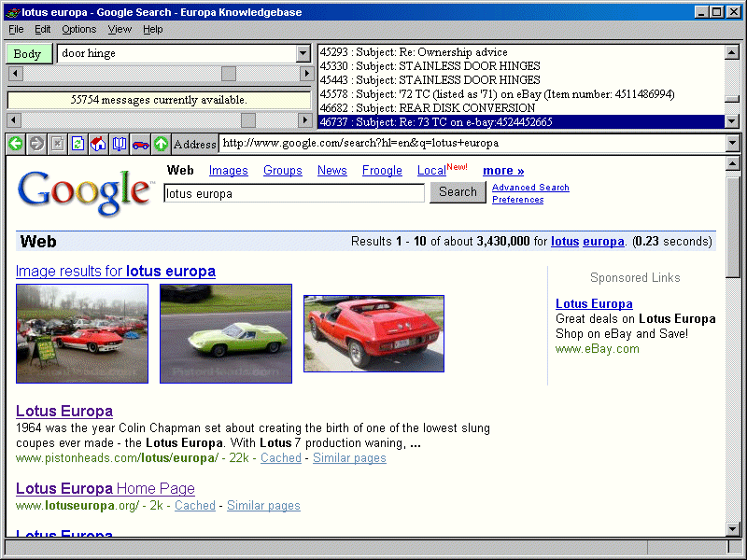This screenshot has width=747, height=560.
Task: Click the Google Search button
Action: [458, 192]
